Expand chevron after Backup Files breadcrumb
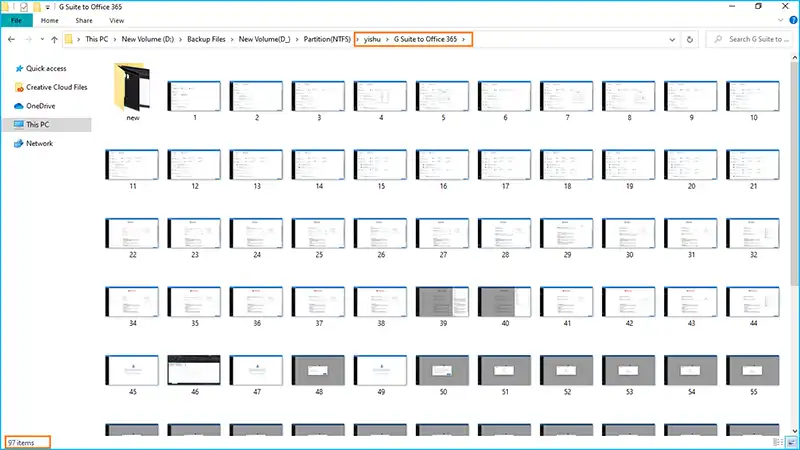800x450 pixels. (232, 39)
